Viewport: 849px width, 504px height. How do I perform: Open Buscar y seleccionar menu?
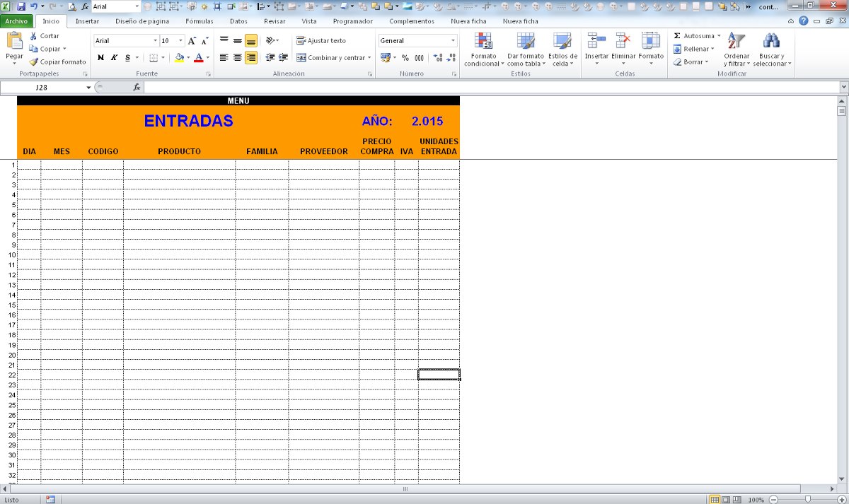772,49
